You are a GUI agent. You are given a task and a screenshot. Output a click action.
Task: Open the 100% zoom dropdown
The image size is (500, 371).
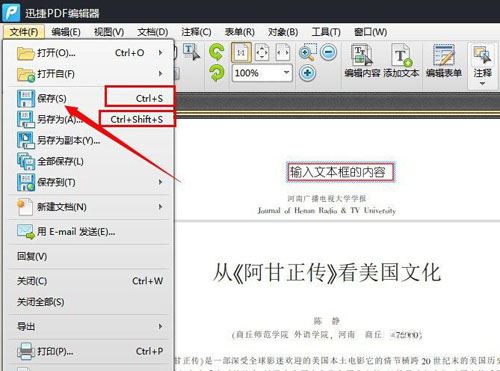[x=286, y=73]
